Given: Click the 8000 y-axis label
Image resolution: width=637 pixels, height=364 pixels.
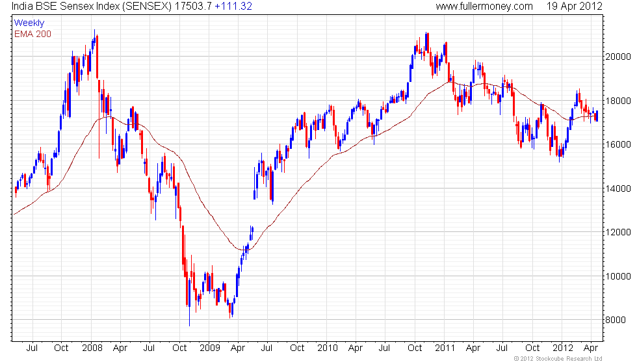Looking at the screenshot, I should (x=616, y=320).
